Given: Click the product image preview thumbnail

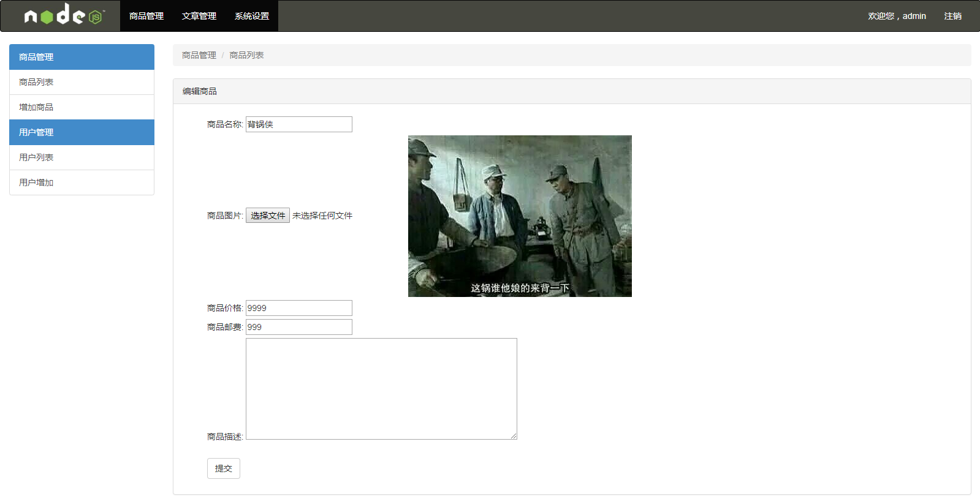Looking at the screenshot, I should pos(520,216).
